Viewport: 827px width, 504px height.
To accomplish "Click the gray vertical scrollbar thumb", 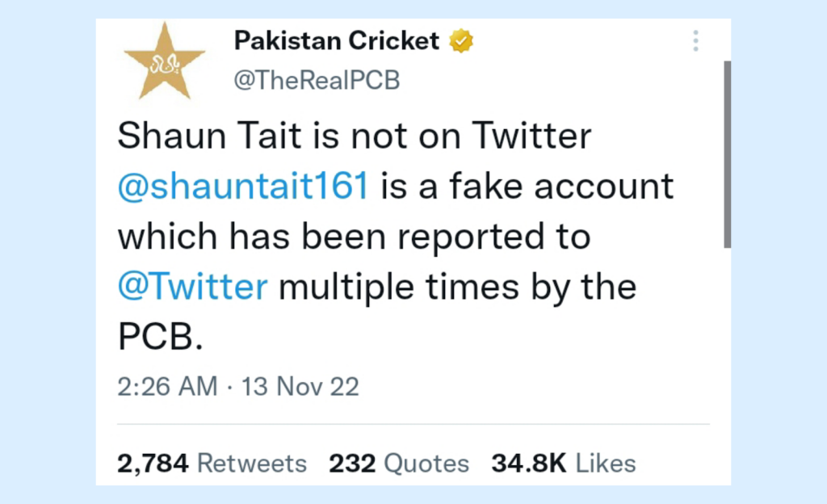I will click(728, 154).
